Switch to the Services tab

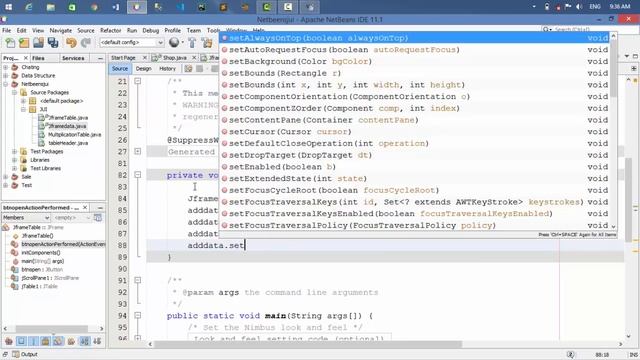tap(73, 58)
